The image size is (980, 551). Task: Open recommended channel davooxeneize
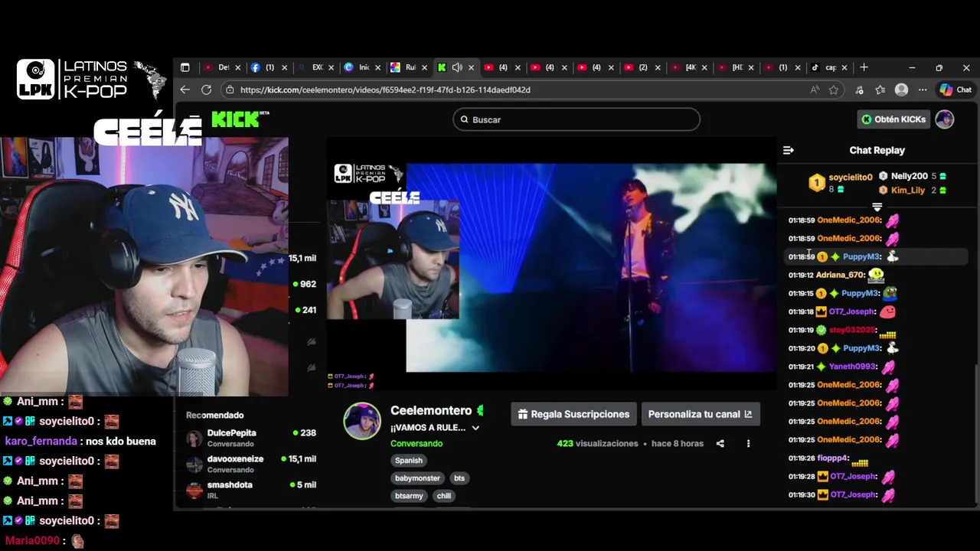(x=251, y=464)
